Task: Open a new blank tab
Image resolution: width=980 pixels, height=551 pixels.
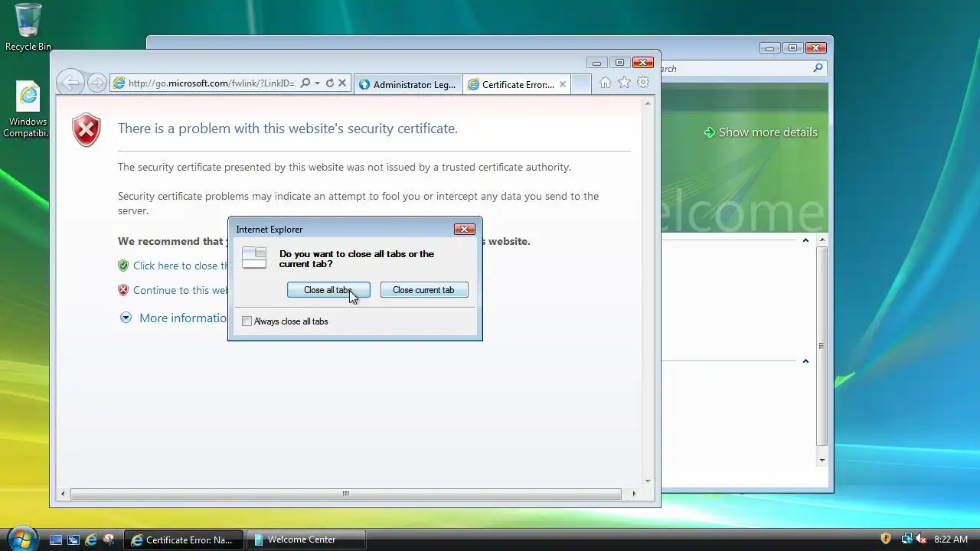Action: (x=581, y=84)
